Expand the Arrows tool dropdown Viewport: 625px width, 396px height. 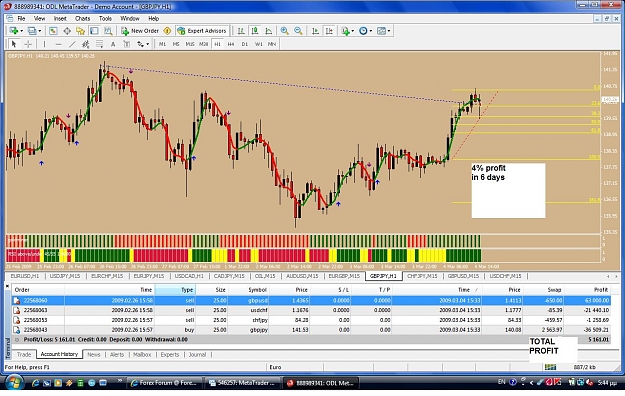(147, 44)
